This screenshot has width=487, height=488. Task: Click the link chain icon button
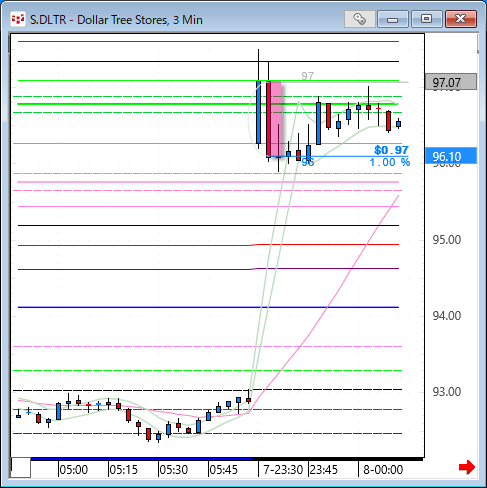coord(359,19)
